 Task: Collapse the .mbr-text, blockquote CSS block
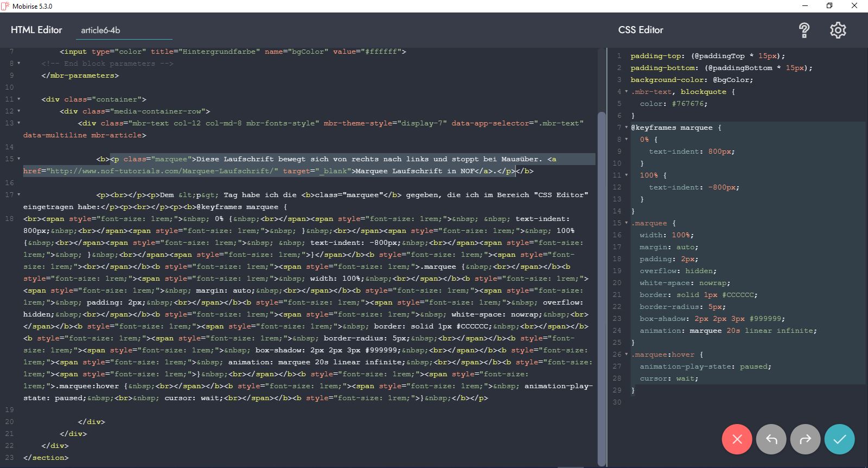point(626,92)
